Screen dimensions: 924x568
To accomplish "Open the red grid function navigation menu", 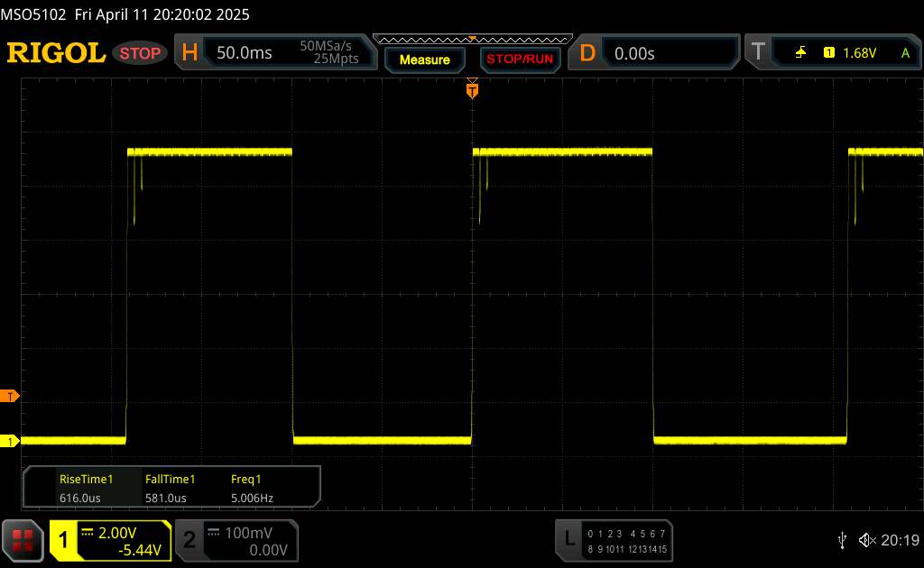I will point(23,539).
